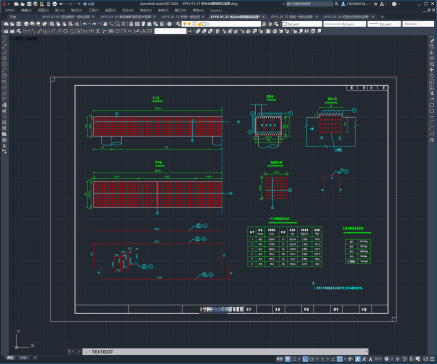Toggle annotation visibility in status bar
Screen dimensions: 437x364
tap(358, 359)
